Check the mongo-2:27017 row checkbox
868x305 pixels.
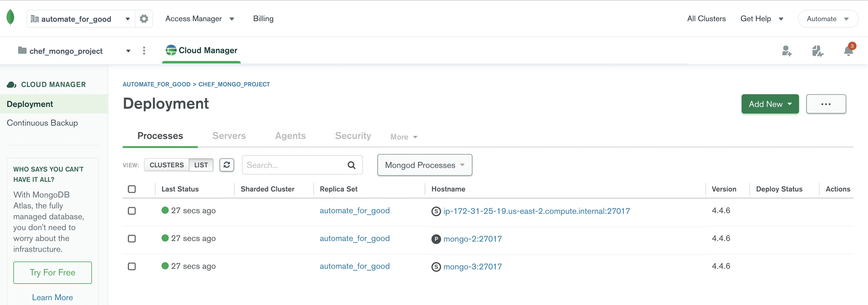coord(132,239)
